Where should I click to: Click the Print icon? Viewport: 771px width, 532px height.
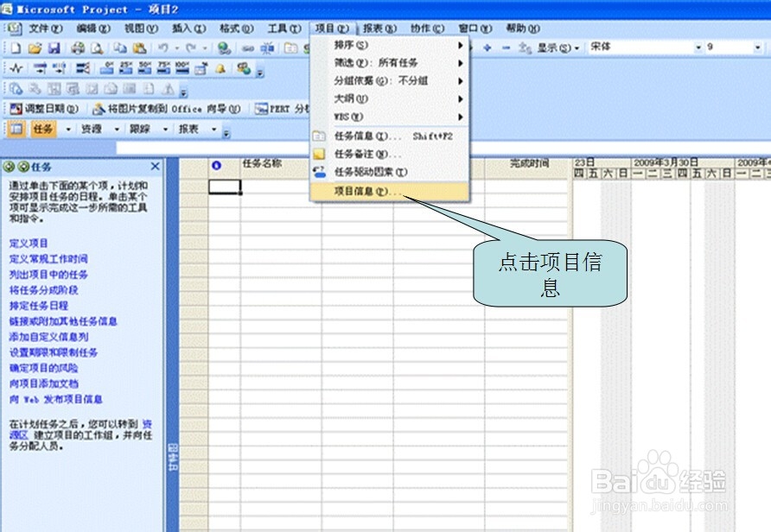click(x=77, y=48)
